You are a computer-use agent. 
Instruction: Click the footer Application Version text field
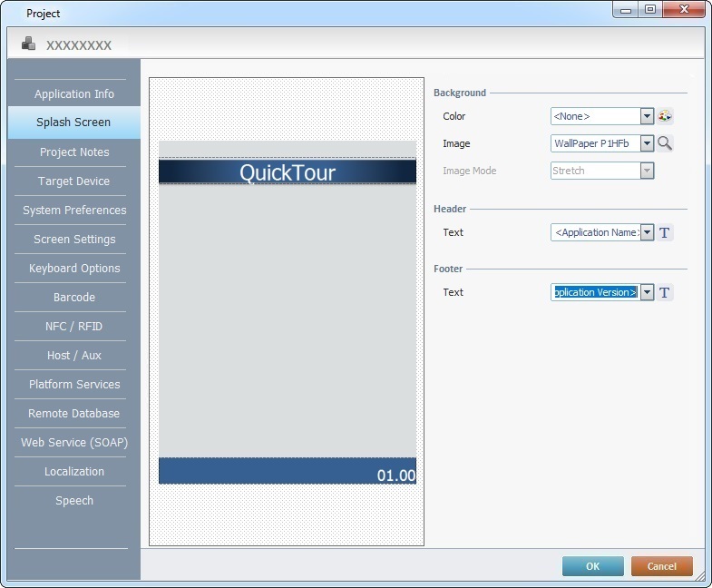point(595,292)
